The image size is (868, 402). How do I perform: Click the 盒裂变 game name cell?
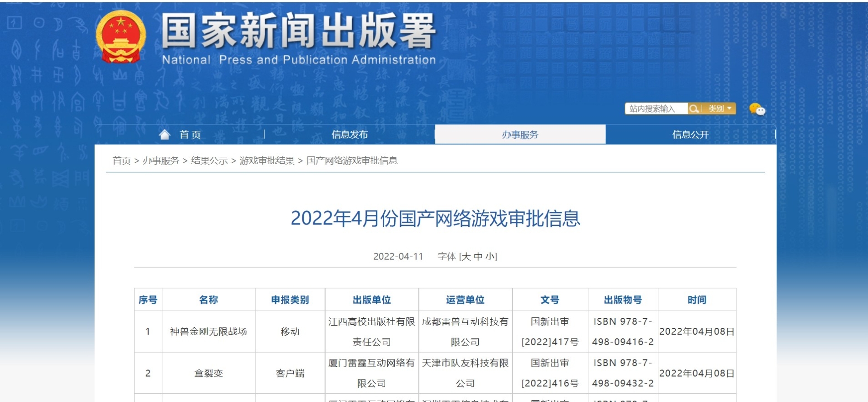coord(208,373)
